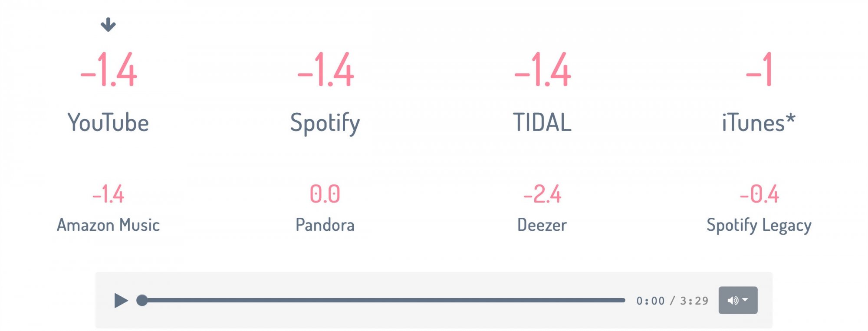Choose Amazon Music service

point(108,225)
